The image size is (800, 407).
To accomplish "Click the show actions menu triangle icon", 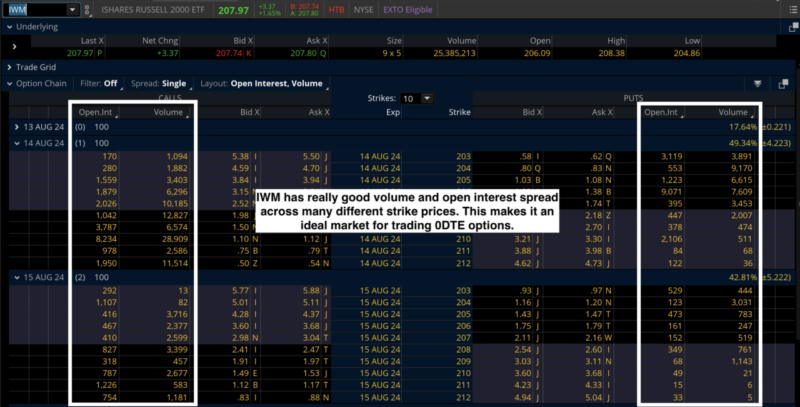I will 757,84.
